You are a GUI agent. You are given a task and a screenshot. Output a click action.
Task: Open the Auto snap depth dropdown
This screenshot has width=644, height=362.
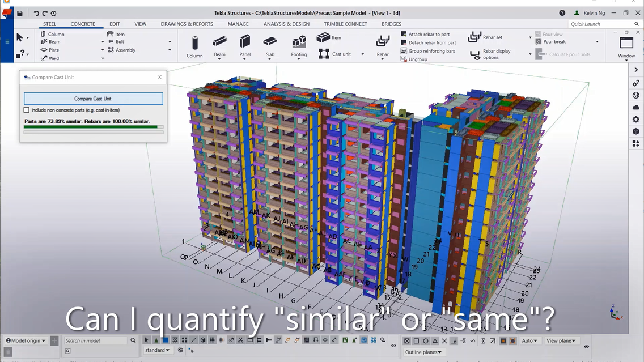tap(529, 340)
